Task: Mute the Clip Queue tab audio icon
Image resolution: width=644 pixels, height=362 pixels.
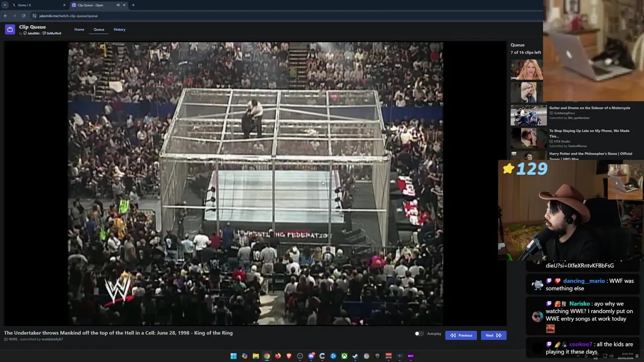Action: [x=118, y=5]
